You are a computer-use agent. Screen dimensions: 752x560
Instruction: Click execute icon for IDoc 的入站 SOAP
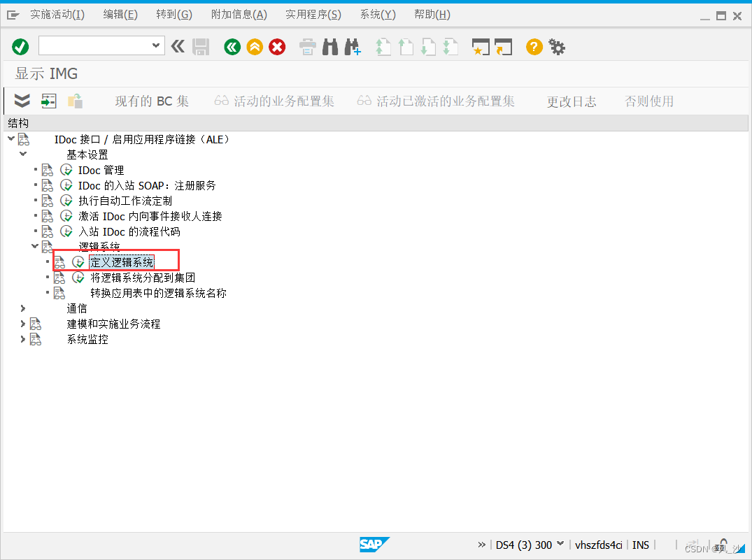pos(66,185)
